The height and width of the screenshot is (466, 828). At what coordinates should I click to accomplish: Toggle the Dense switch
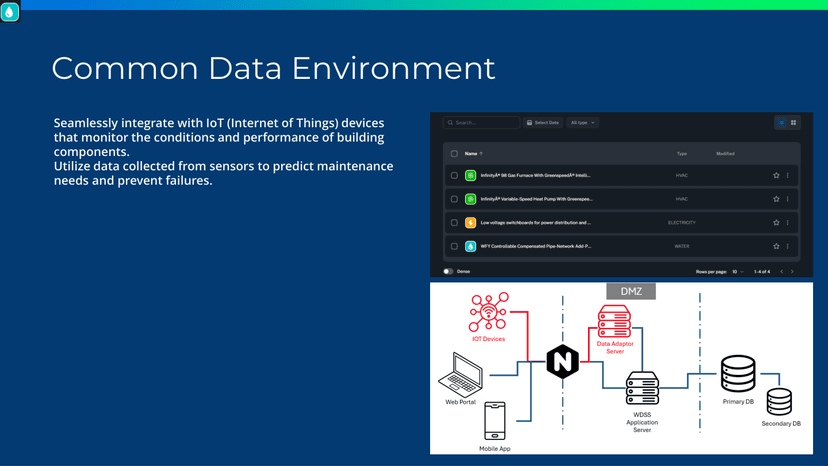click(x=448, y=271)
